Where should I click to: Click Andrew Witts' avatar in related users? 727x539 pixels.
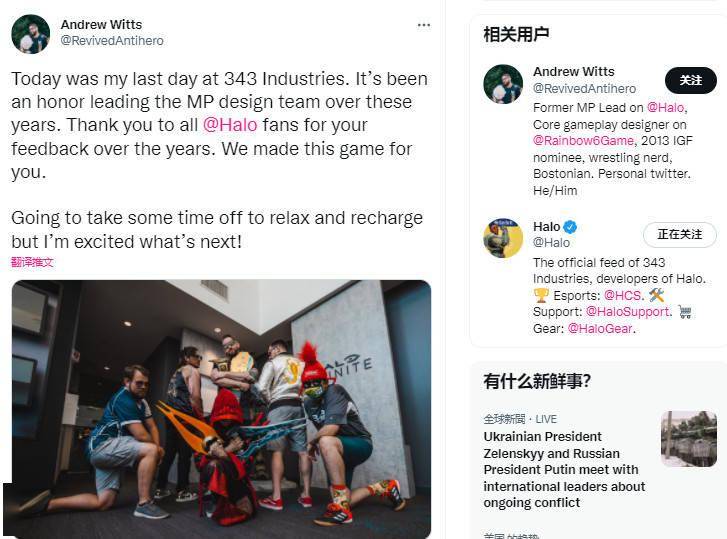click(x=503, y=84)
